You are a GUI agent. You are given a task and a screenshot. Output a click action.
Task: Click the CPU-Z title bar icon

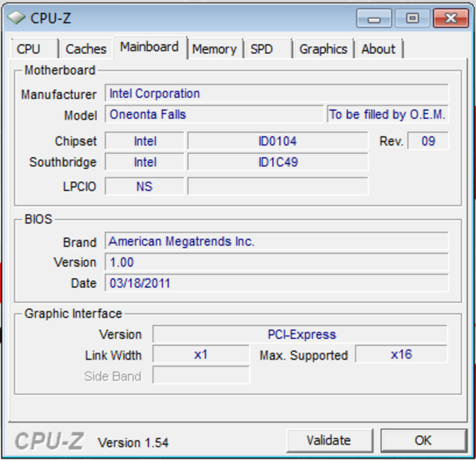(x=16, y=18)
